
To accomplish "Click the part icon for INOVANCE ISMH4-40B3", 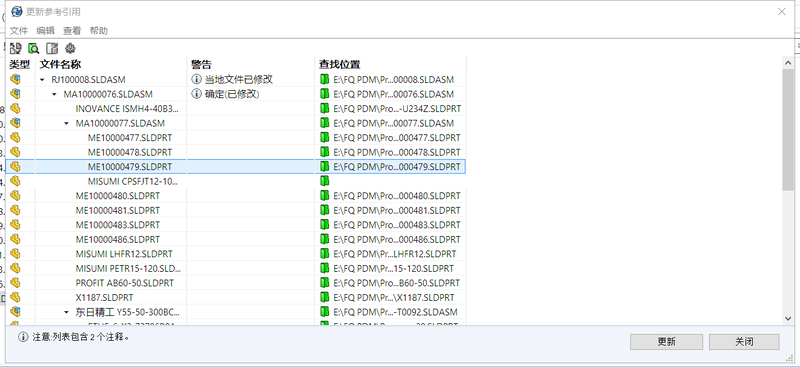I will (x=15, y=109).
